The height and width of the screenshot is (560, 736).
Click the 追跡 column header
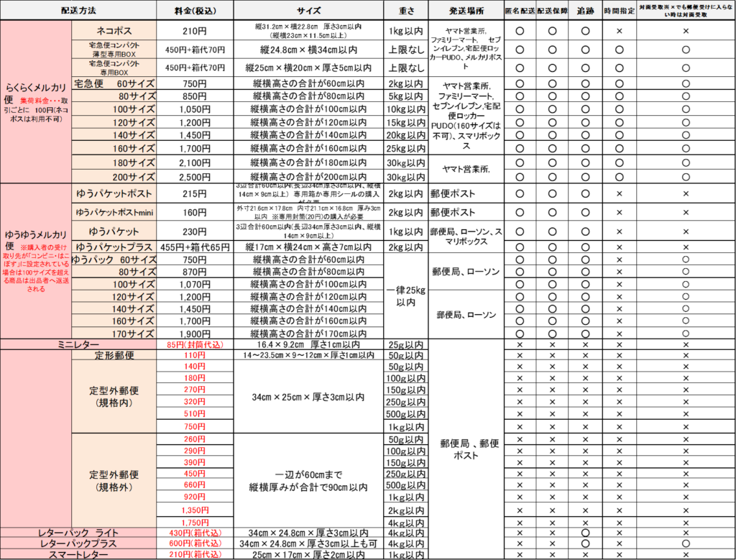585,11
